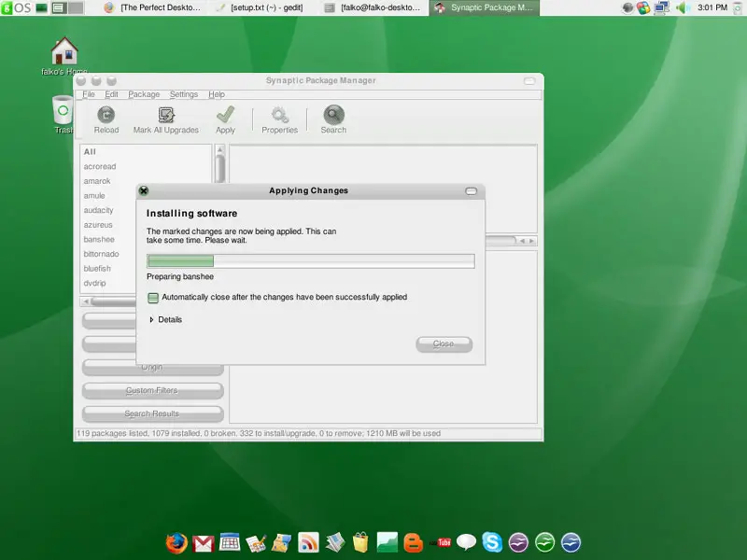Select amule in the category list
Image resolution: width=747 pixels, height=560 pixels.
coord(94,196)
